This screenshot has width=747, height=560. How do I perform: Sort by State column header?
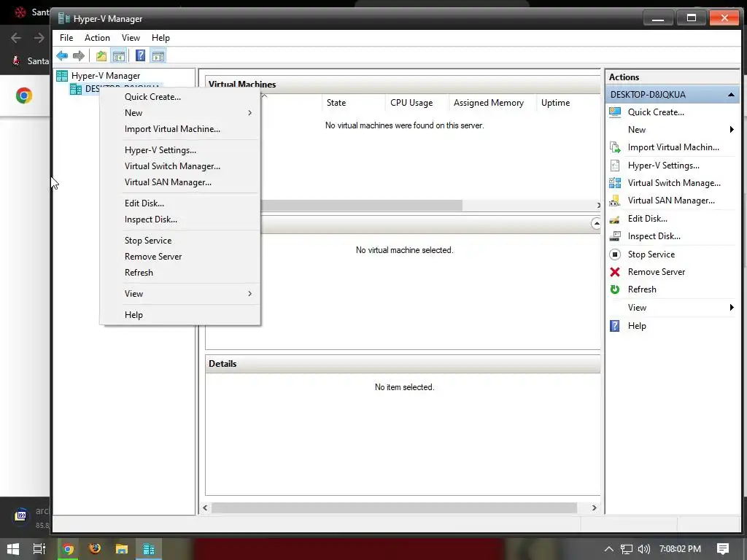click(x=353, y=103)
